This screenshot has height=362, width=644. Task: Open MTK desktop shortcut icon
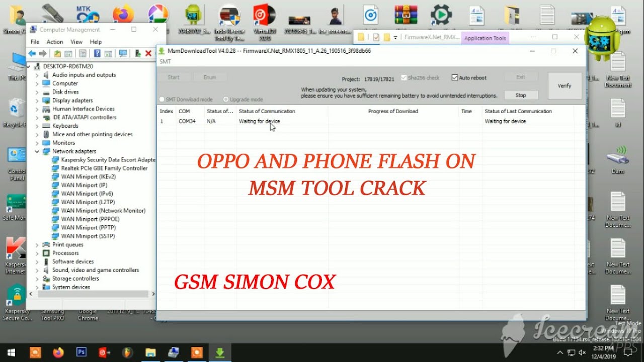(x=88, y=14)
